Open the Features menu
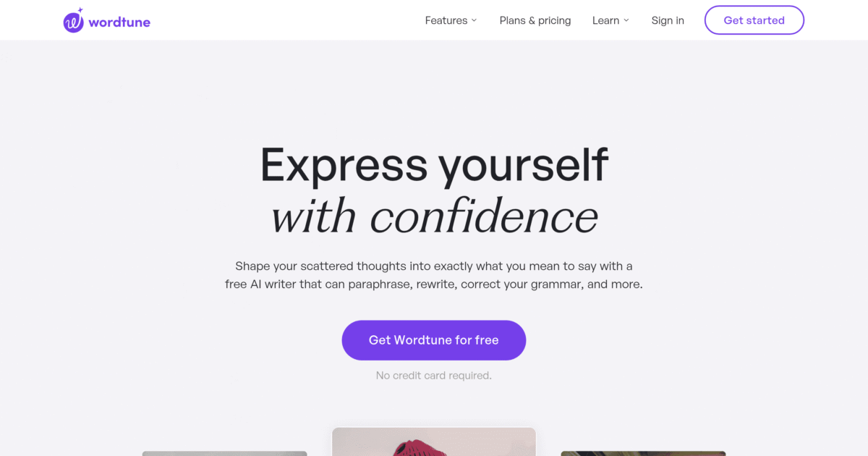868x456 pixels. (446, 20)
